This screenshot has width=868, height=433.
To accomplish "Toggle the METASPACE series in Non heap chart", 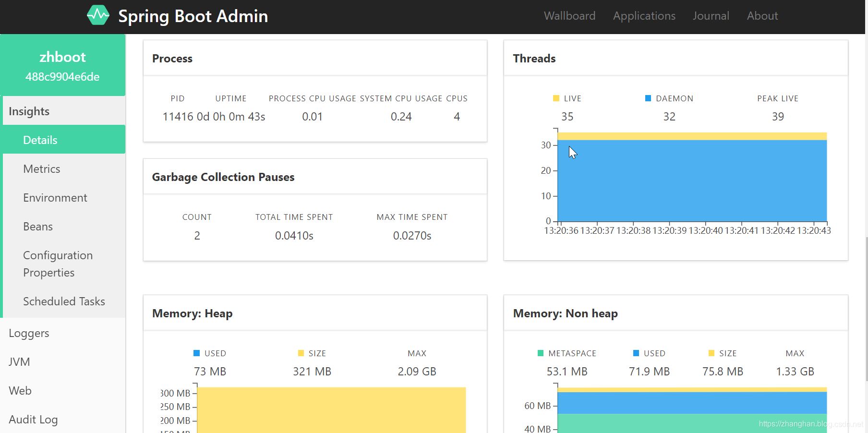I will coord(567,353).
